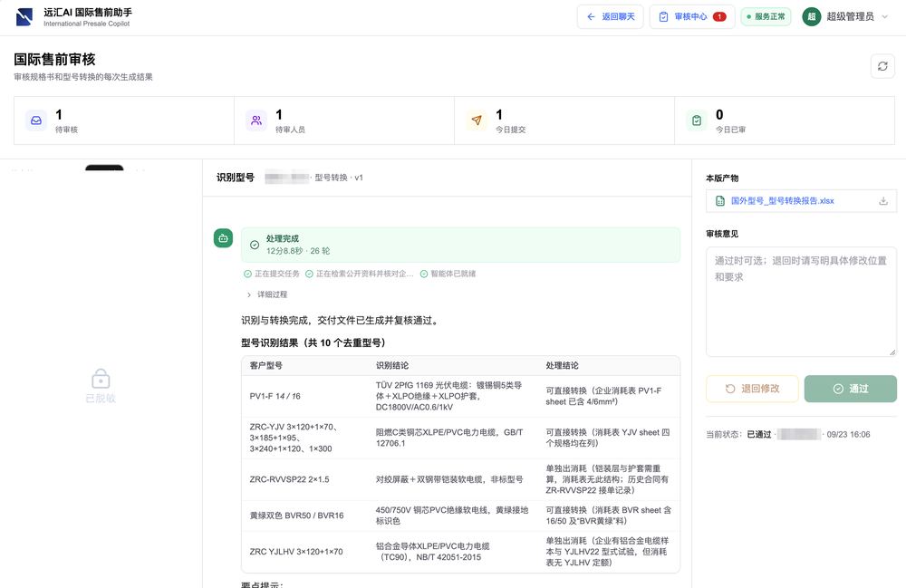Open 审核中心 button

692,16
